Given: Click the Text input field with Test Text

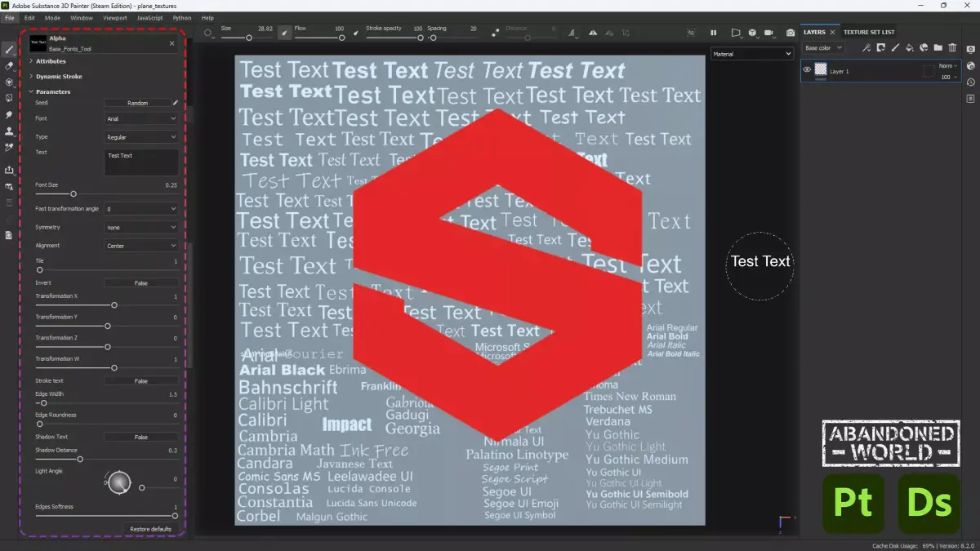Looking at the screenshot, I should click(140, 162).
